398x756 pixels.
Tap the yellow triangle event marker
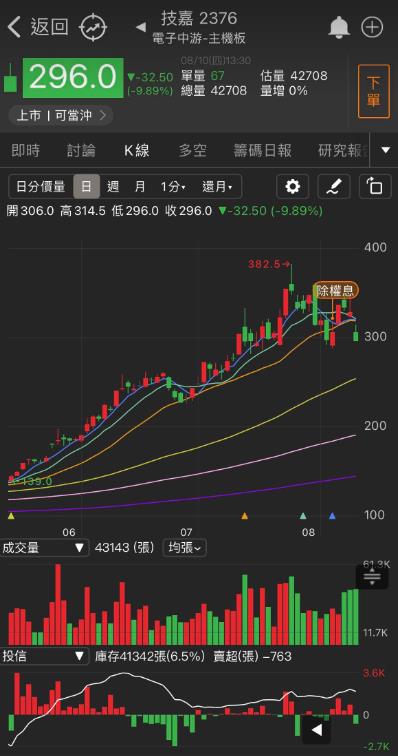(11, 516)
